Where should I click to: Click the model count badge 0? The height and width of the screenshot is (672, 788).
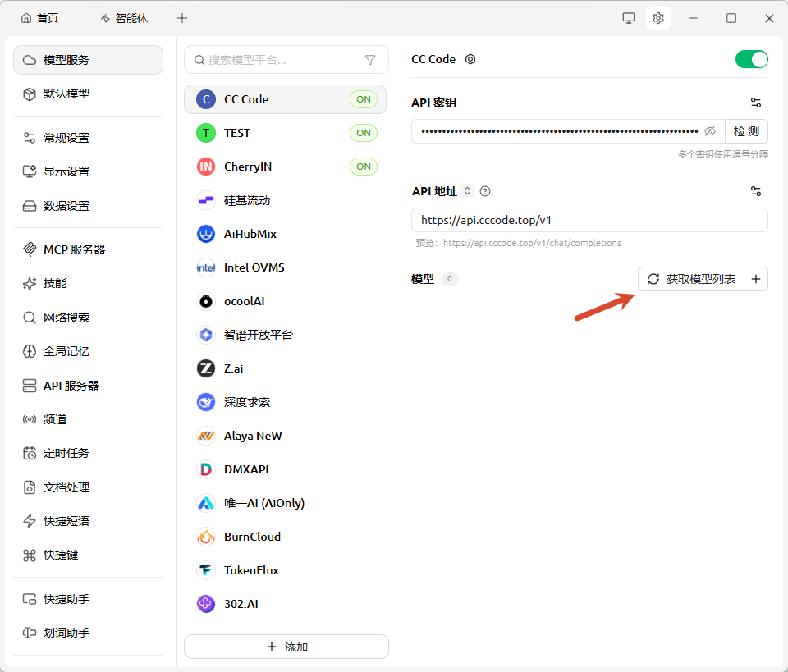click(449, 279)
